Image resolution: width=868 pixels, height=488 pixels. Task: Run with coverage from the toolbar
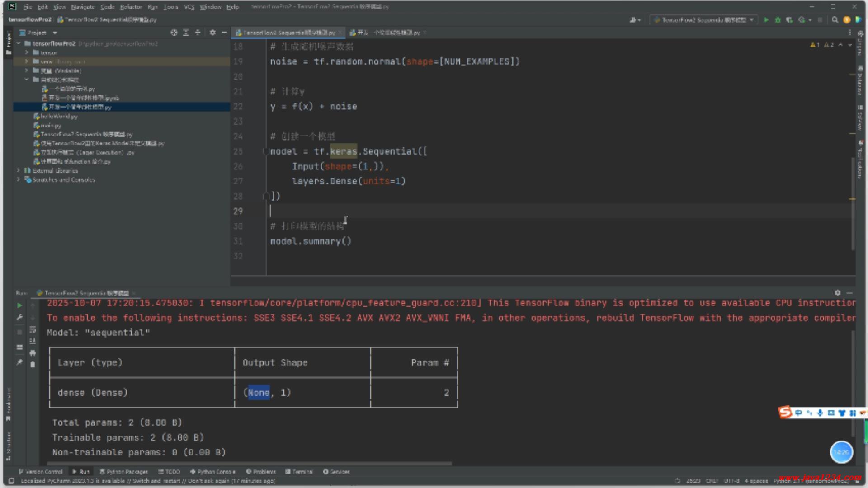[789, 20]
